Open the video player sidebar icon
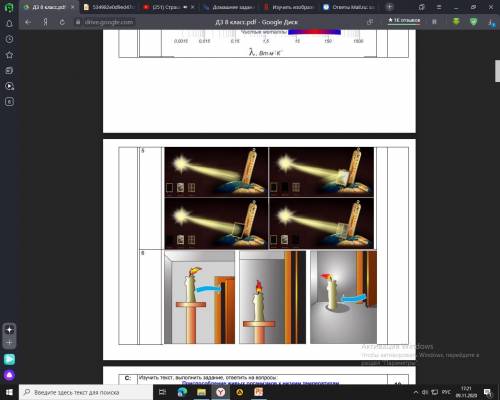 [9, 86]
